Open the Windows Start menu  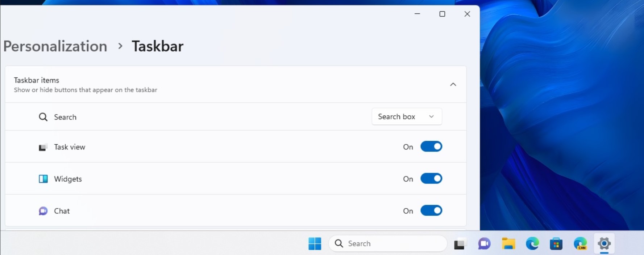315,244
